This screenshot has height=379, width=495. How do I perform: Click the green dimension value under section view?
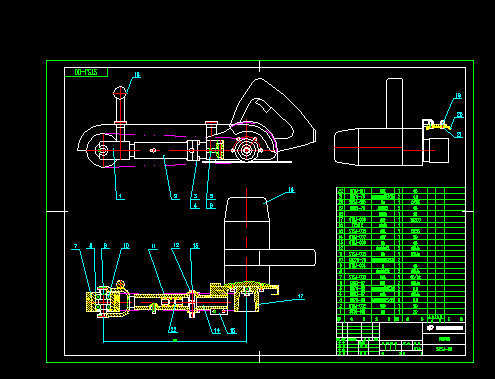click(x=175, y=340)
